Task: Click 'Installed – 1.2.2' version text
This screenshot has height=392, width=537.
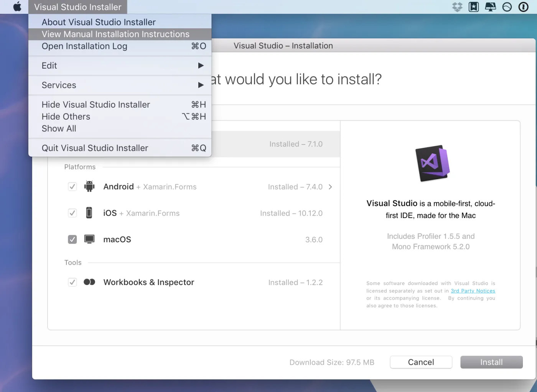Action: click(x=295, y=282)
